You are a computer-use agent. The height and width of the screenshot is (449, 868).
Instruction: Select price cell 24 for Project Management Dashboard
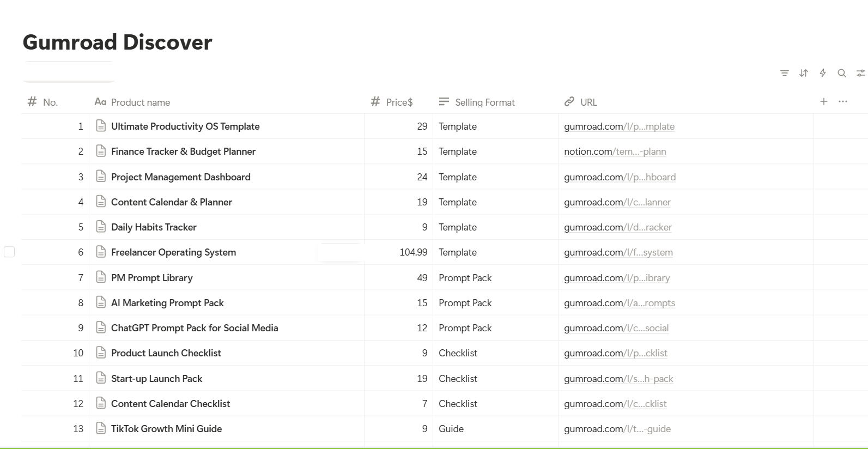[x=398, y=177]
